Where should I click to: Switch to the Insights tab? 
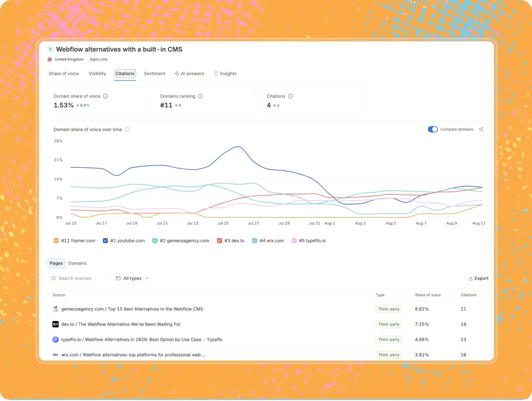pyautogui.click(x=225, y=74)
